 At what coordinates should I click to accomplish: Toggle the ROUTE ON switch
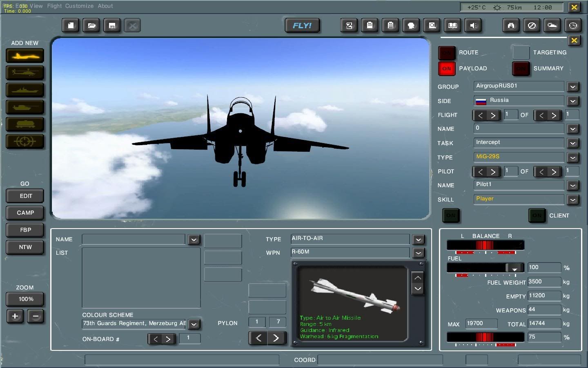point(447,53)
